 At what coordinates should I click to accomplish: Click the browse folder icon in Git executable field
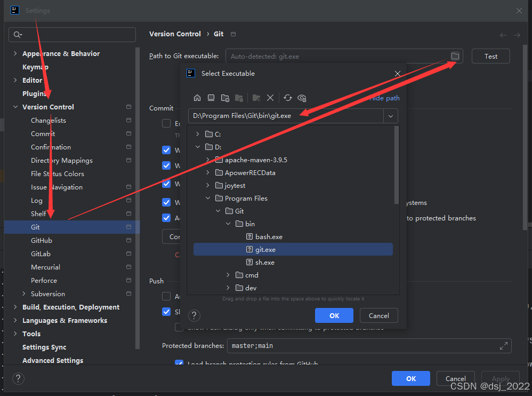455,56
